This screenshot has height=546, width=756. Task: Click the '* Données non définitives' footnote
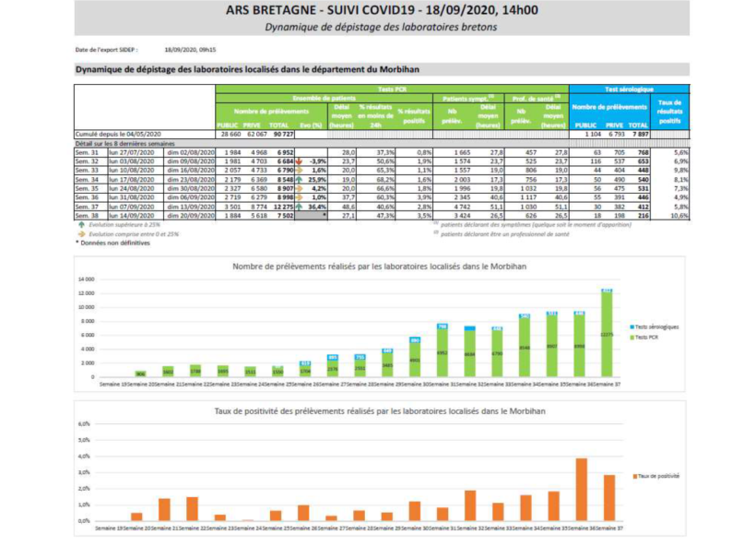[112, 243]
